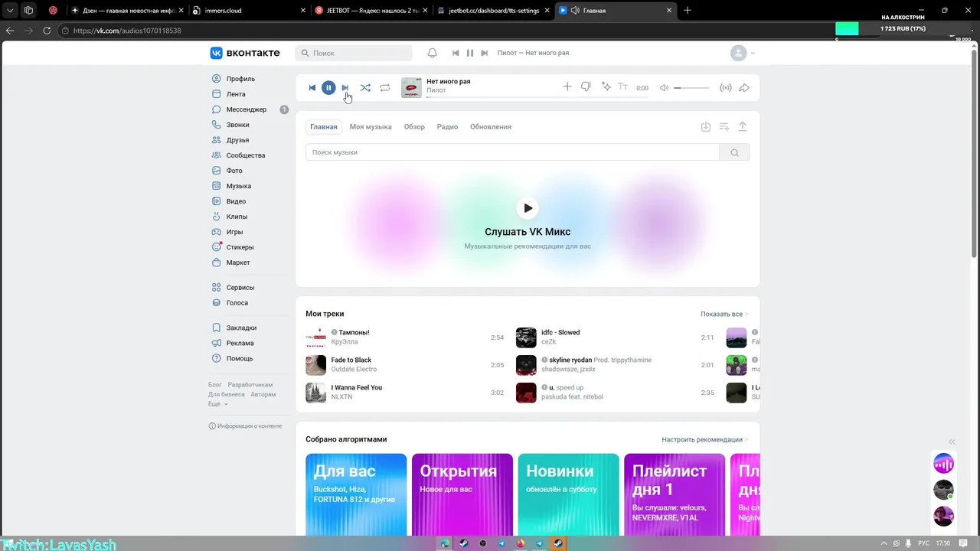Image resolution: width=980 pixels, height=551 pixels.
Task: Focus the Поиск музыки field
Action: [x=512, y=152]
